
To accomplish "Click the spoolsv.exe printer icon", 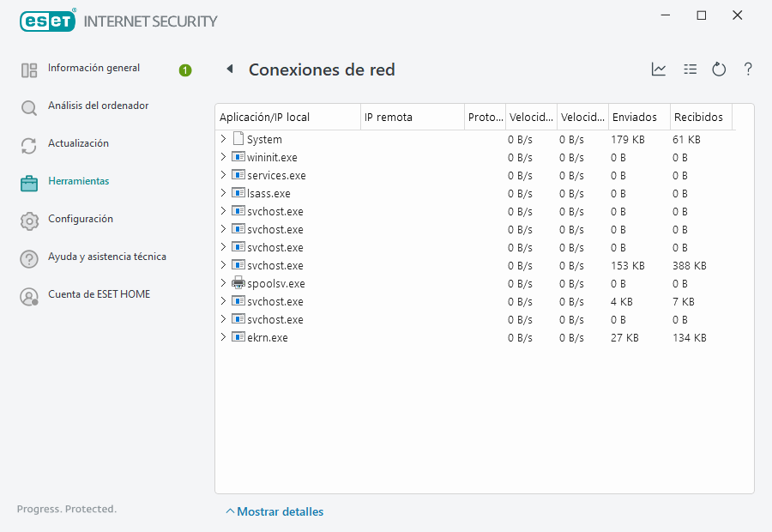I will [238, 283].
